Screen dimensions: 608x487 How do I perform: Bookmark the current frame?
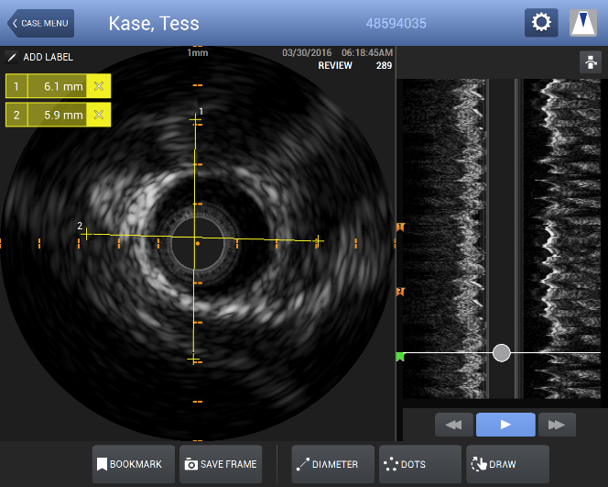pos(133,464)
